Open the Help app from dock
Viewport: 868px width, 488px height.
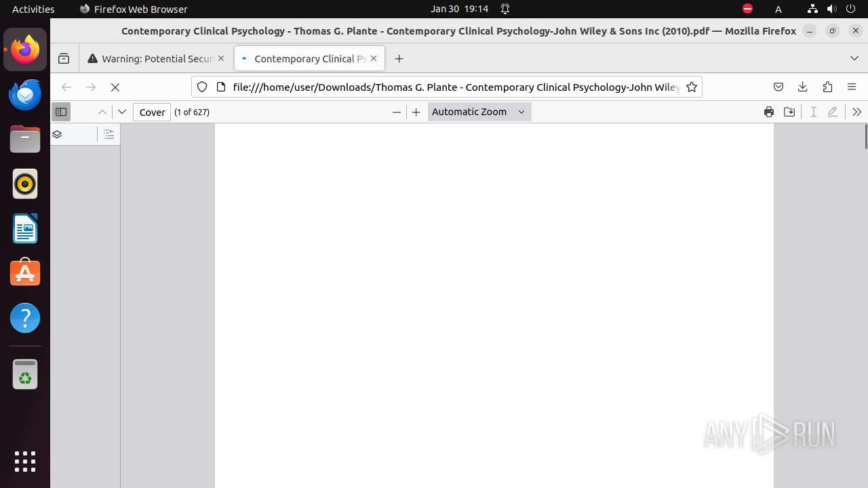[25, 318]
